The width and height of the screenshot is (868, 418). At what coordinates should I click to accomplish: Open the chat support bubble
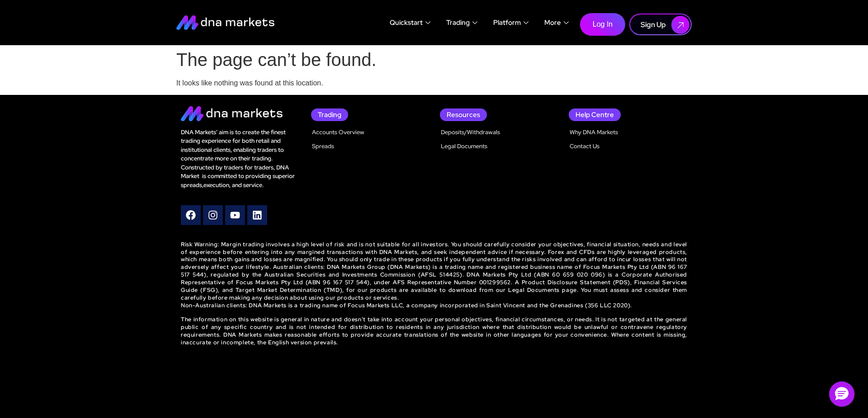click(x=841, y=394)
